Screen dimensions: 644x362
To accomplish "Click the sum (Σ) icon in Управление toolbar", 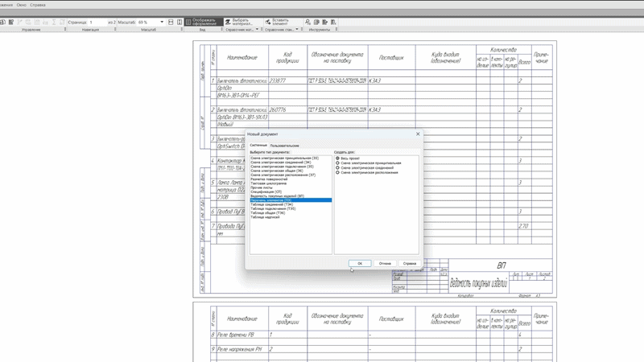I will tap(54, 23).
